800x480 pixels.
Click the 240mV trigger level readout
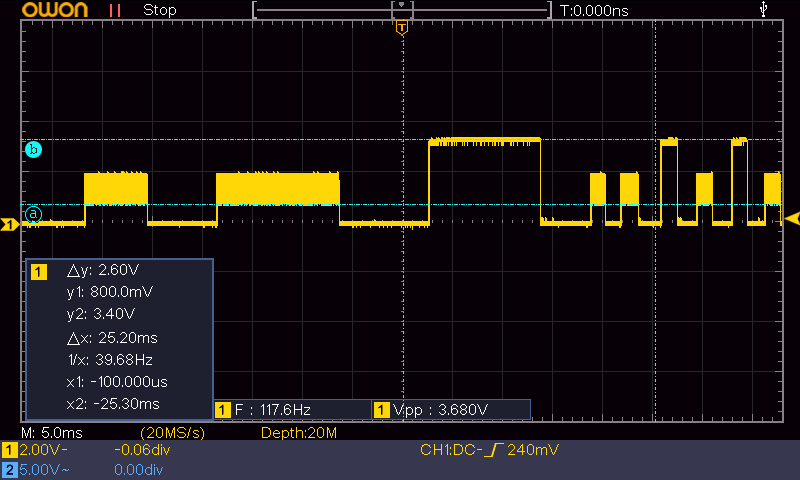[x=533, y=450]
